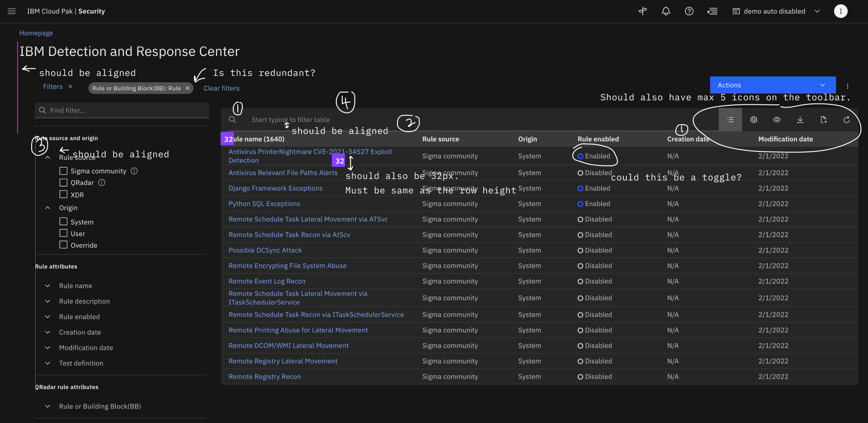Image resolution: width=868 pixels, height=423 pixels.
Task: Click the export document icon in toolbar
Action: pos(823,120)
